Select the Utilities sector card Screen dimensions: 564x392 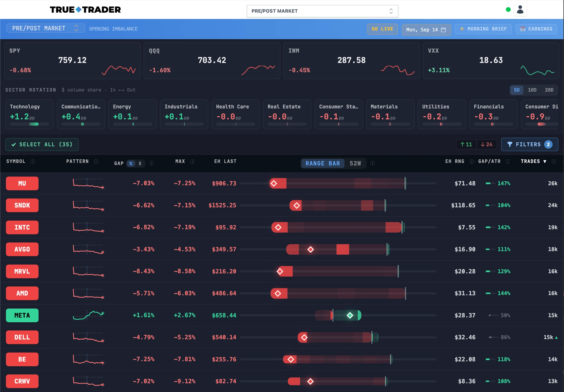442,114
